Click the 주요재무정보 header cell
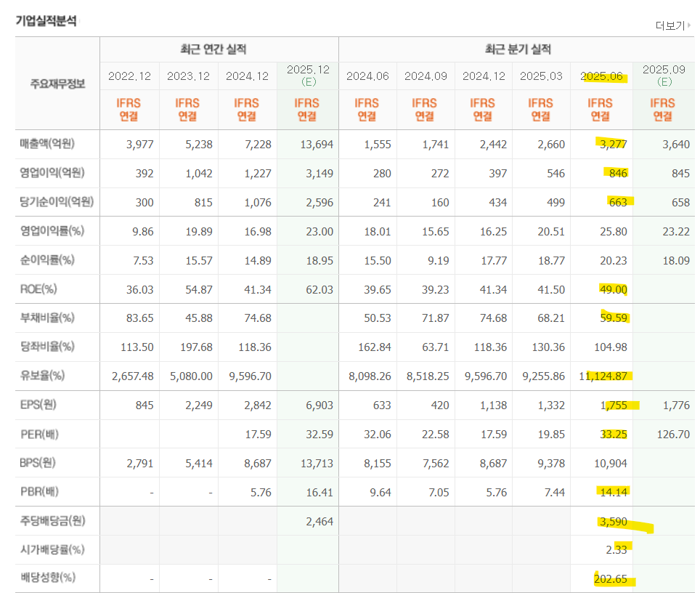The width and height of the screenshot is (700, 593). point(57,84)
